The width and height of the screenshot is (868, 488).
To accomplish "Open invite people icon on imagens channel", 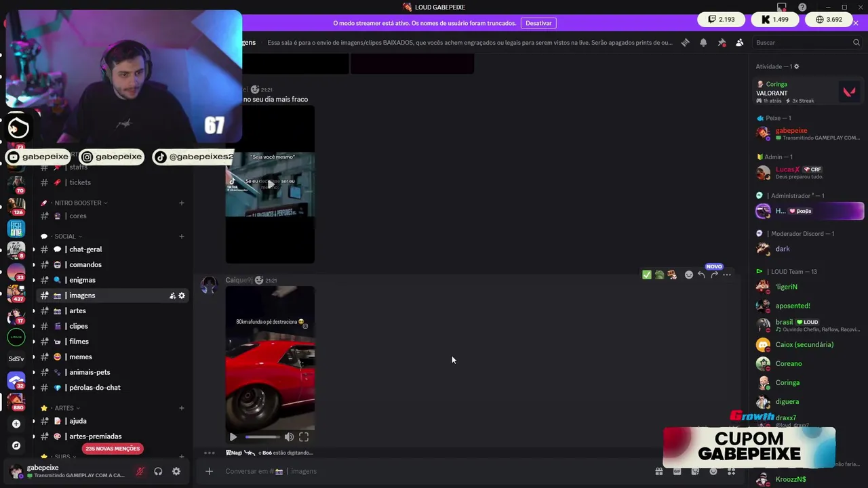I will pos(172,296).
